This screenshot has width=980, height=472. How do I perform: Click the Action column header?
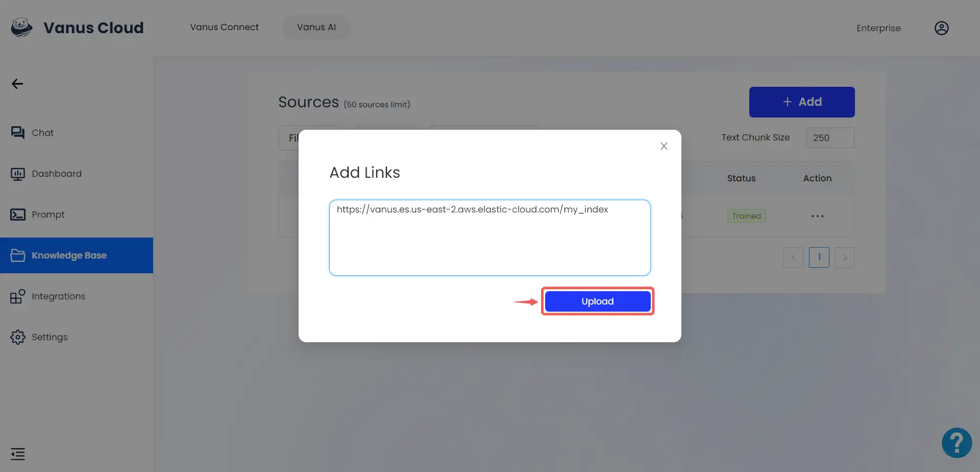tap(817, 178)
